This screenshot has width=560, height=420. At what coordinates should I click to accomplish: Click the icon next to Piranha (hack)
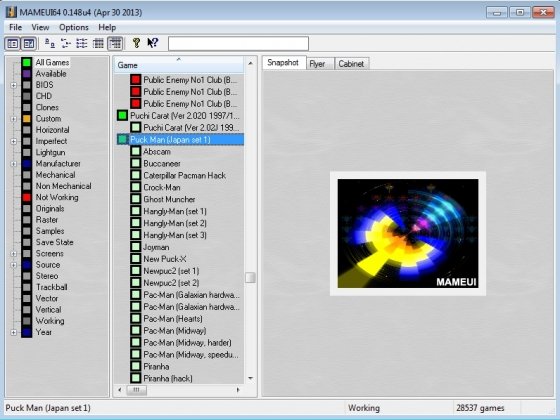(x=136, y=378)
